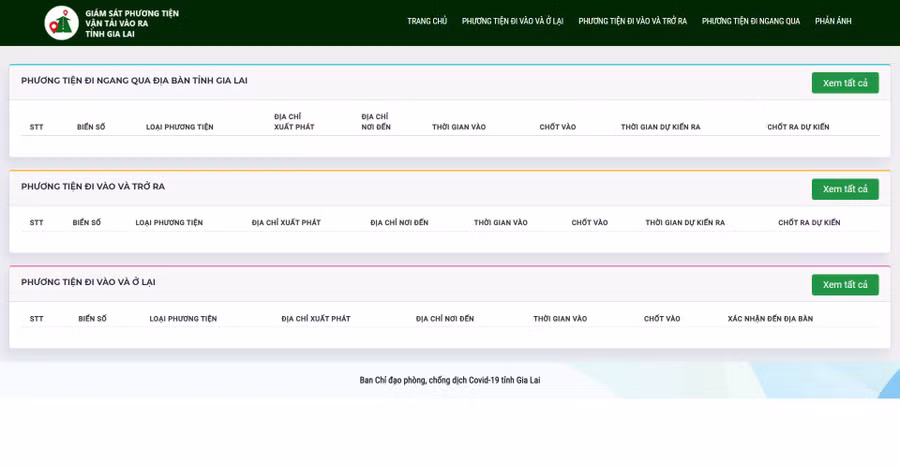Click 'Biển số' header in the 'vào và ở lại' table

coord(92,319)
